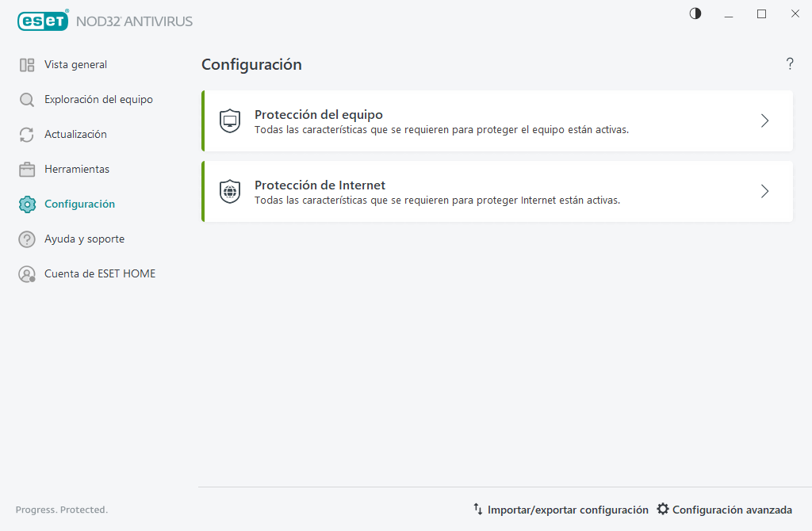Screen dimensions: 812x531
Task: Click the help question mark
Action: (x=790, y=64)
